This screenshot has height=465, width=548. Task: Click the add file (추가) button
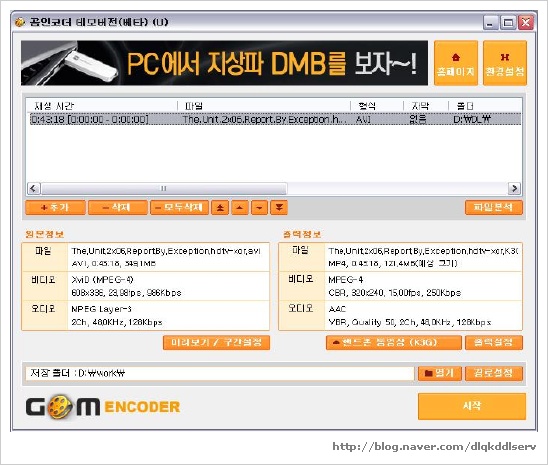coord(55,208)
